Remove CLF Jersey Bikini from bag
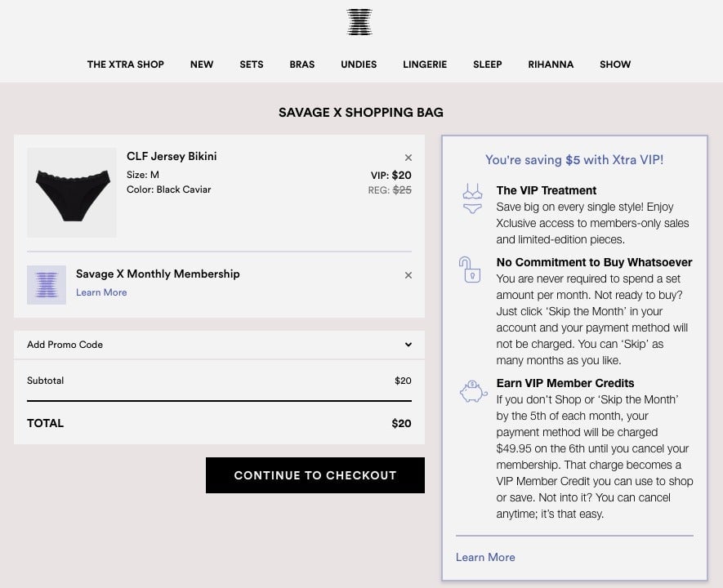723x588 pixels. point(408,158)
